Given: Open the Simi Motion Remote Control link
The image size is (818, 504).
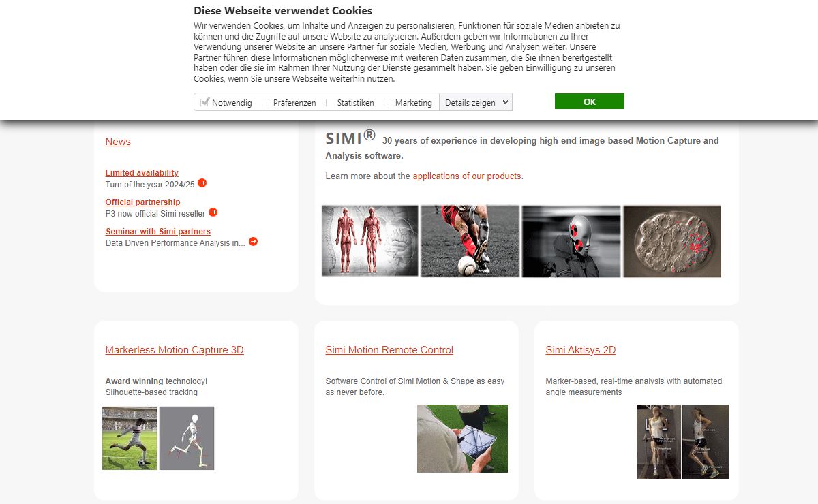Looking at the screenshot, I should tap(389, 350).
